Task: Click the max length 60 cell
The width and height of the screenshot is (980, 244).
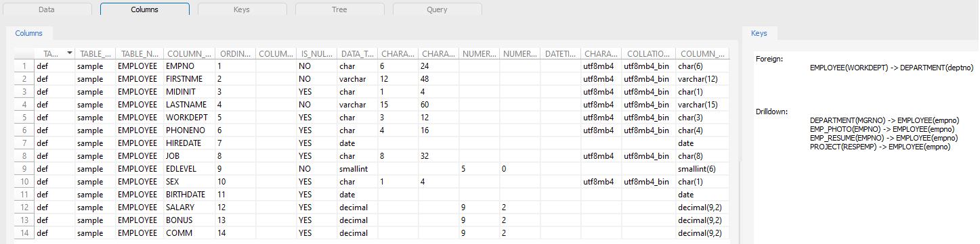Action: pos(438,105)
